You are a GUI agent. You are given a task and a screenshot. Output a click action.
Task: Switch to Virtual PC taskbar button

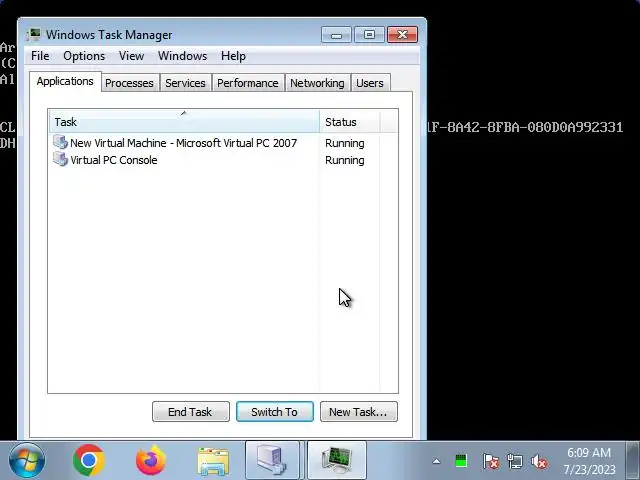pos(272,460)
